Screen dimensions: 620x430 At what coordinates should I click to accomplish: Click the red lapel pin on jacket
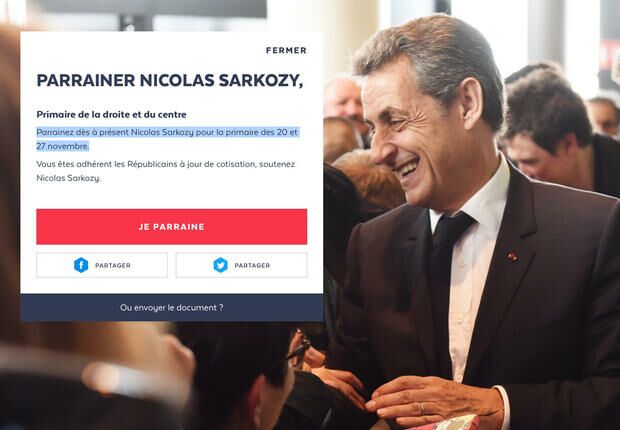point(512,257)
